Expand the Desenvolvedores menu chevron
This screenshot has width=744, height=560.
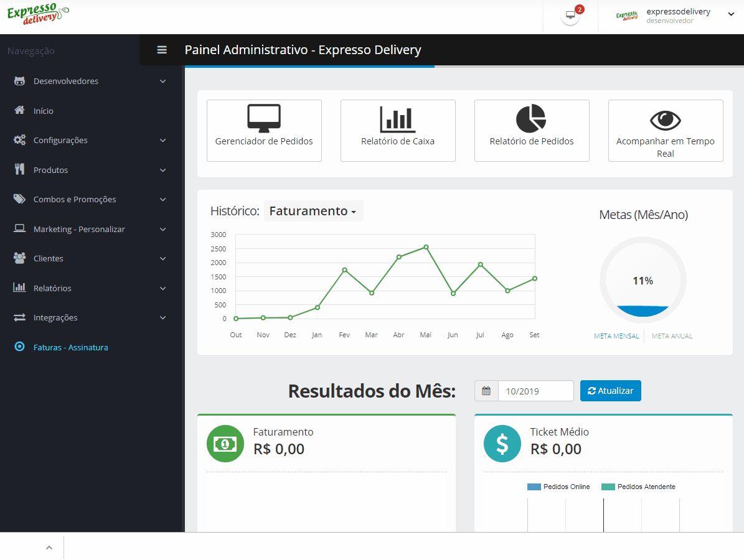click(x=162, y=82)
